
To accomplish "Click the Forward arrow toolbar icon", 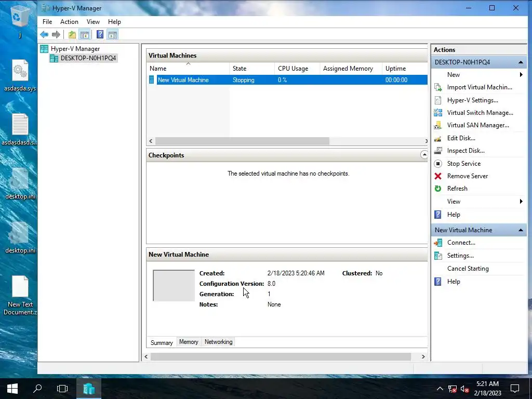I will [x=56, y=35].
